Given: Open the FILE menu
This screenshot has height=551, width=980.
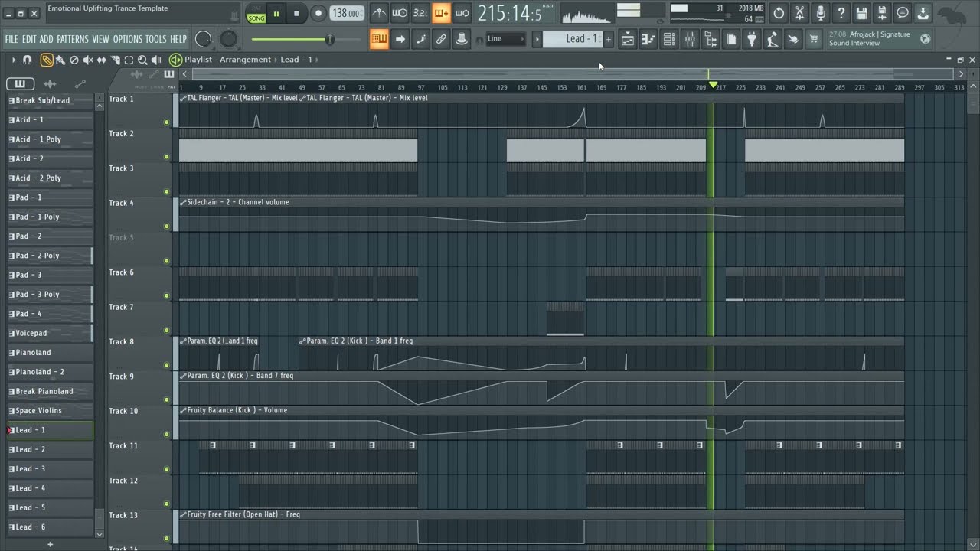Looking at the screenshot, I should [x=11, y=39].
